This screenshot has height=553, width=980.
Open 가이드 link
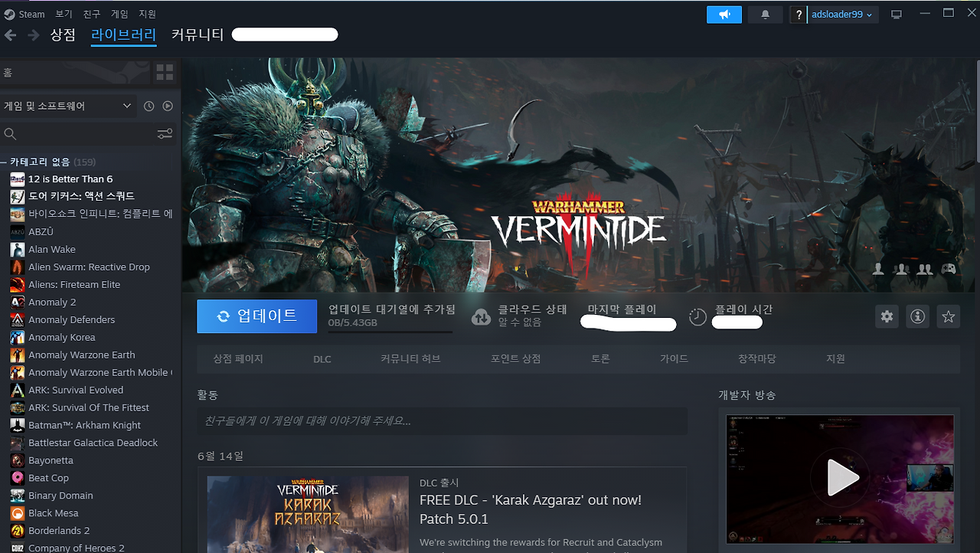674,358
